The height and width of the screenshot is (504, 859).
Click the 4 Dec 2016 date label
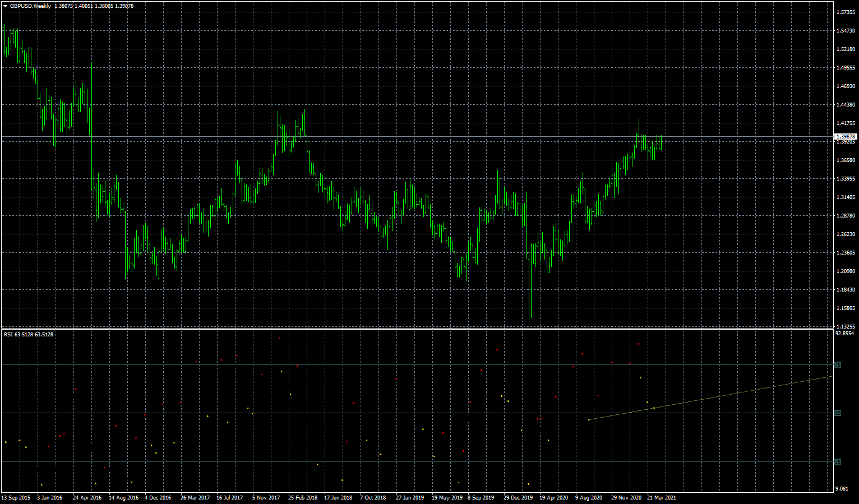click(158, 497)
